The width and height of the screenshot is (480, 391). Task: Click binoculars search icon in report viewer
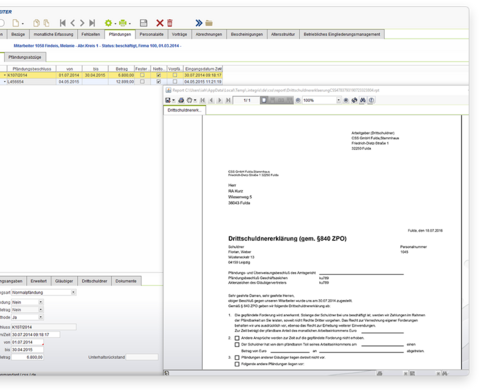pos(362,100)
